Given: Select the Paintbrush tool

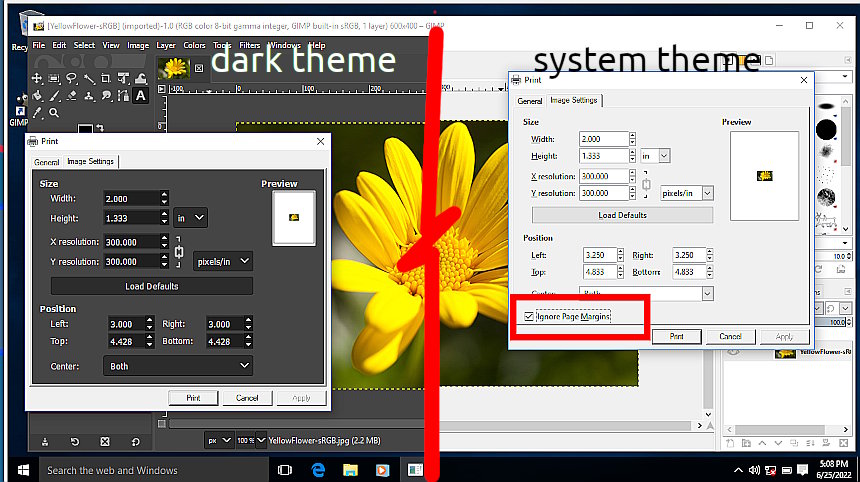Looking at the screenshot, I should pos(54,96).
